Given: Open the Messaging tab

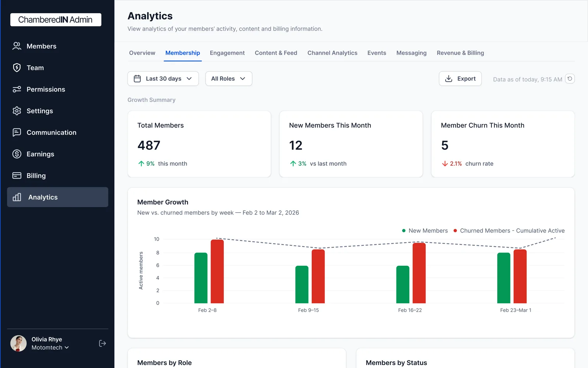Looking at the screenshot, I should (411, 53).
